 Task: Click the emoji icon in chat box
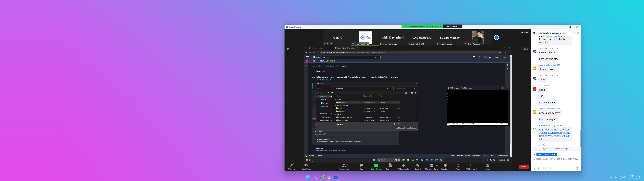539,168
